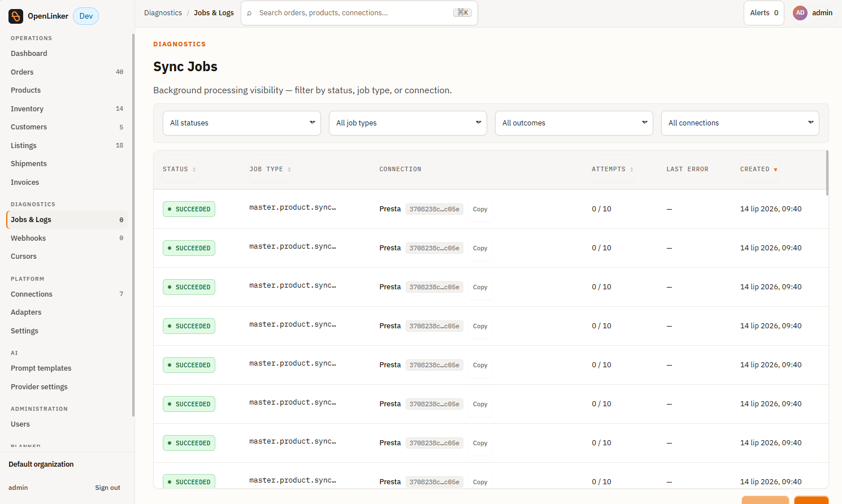842x504 pixels.
Task: Select Jobs & Logs in the sidebar
Action: tap(67, 220)
